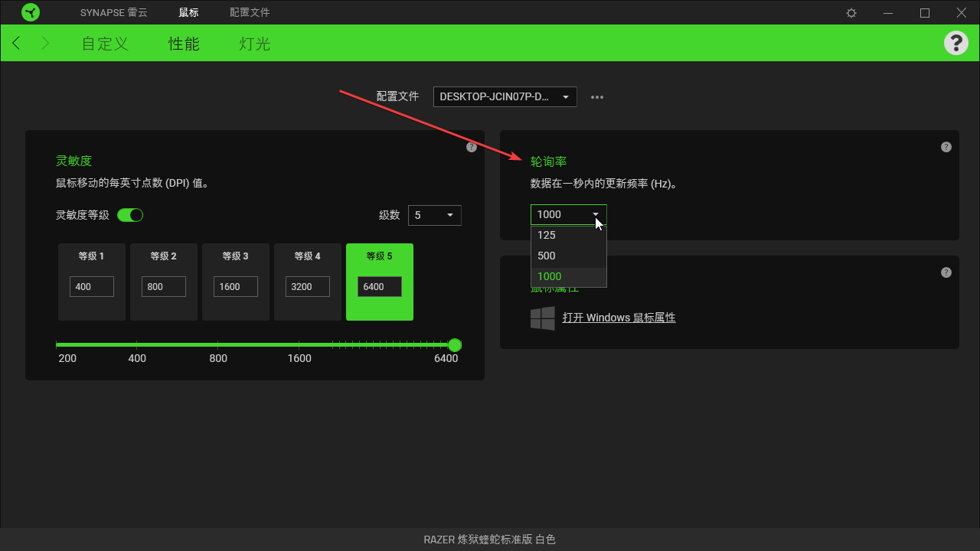Open the DESKTOP-JCIN07P profile dropdown
The height and width of the screenshot is (551, 980).
505,96
